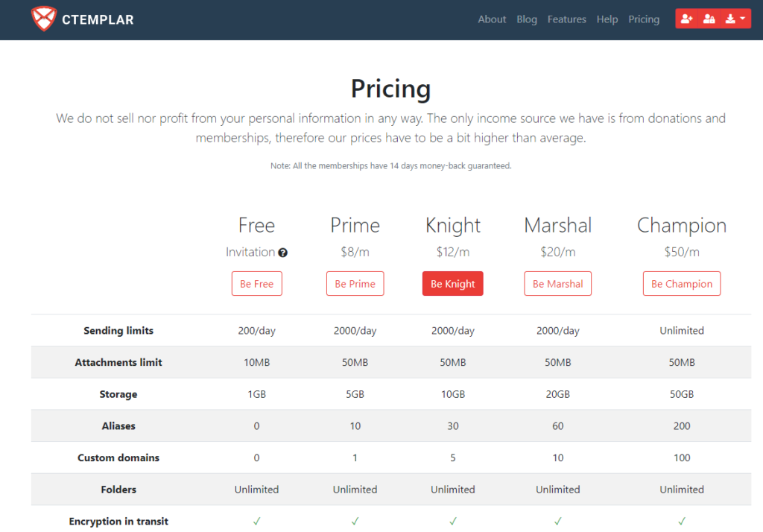Click the Attachments limit row label
The height and width of the screenshot is (532, 763).
tap(118, 363)
